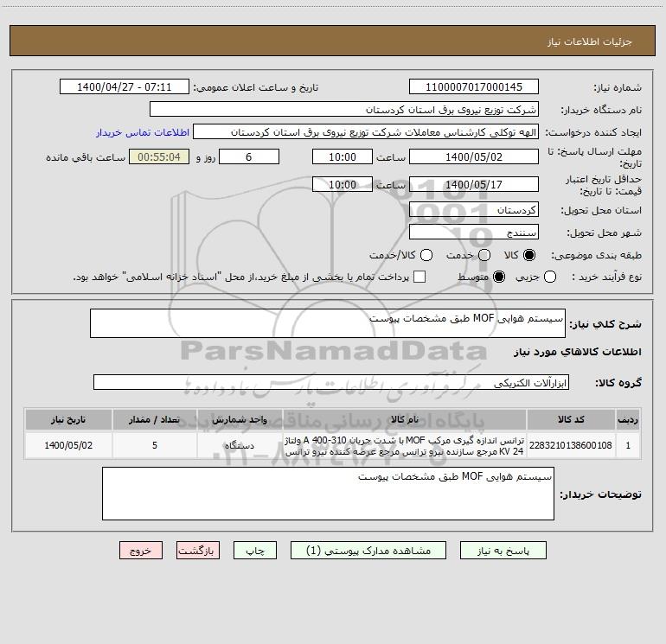Click the announcement date field 1400/04/27 - 07:11
The height and width of the screenshot is (644, 666).
[124, 86]
